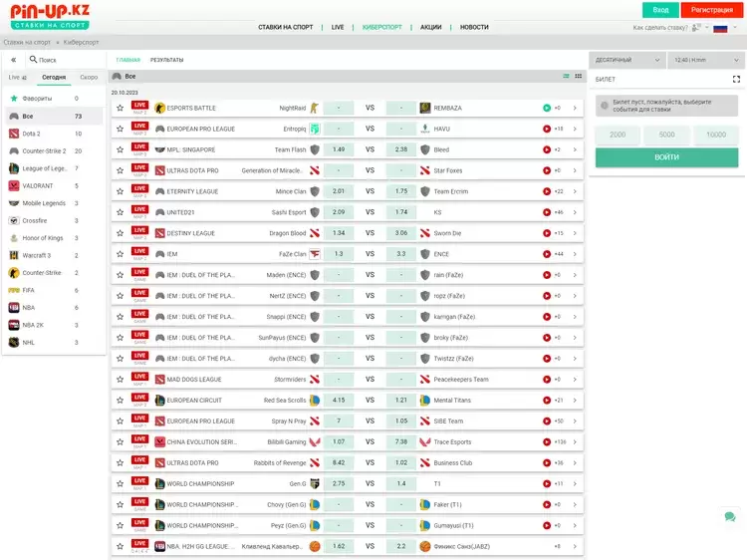Click the Поиск search field
The image size is (747, 560).
coord(67,60)
